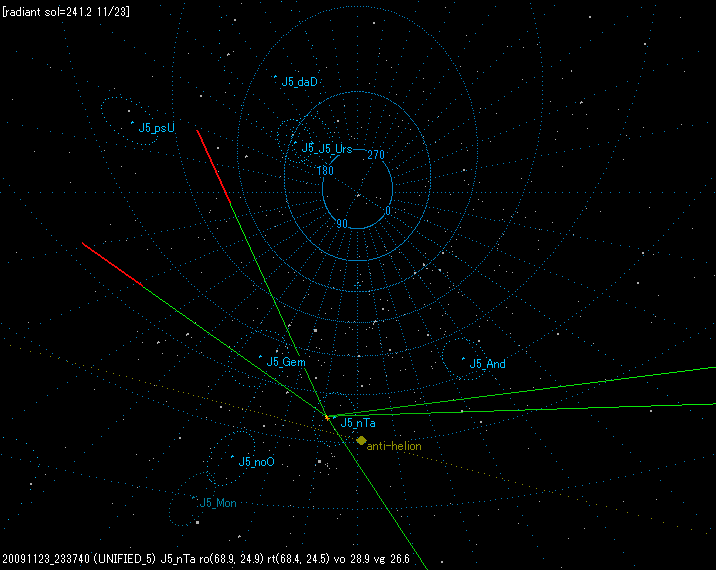The image size is (716, 570).
Task: Click the J5_And radiant label
Action: click(487, 364)
